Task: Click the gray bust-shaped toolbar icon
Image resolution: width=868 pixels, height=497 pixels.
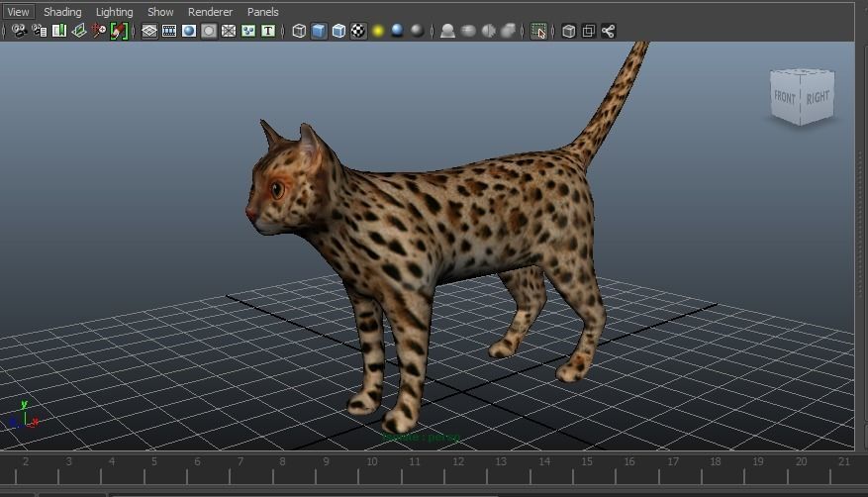Action: pos(447,31)
